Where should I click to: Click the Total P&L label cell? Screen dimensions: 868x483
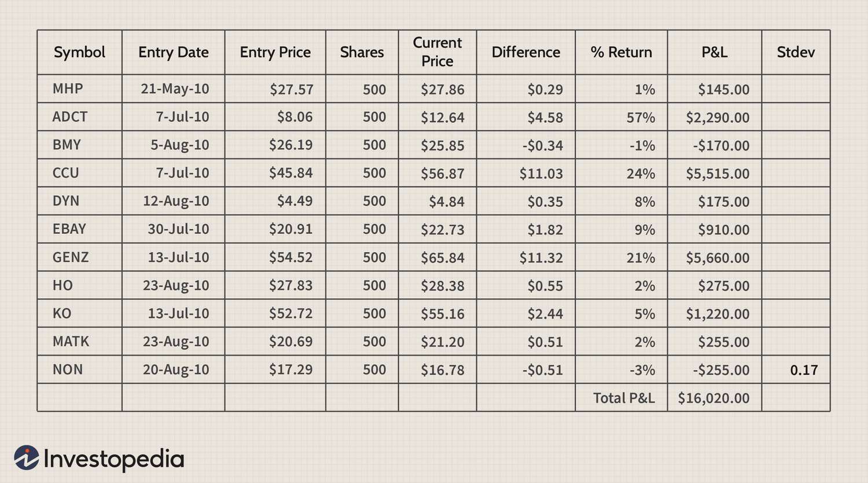(621, 398)
